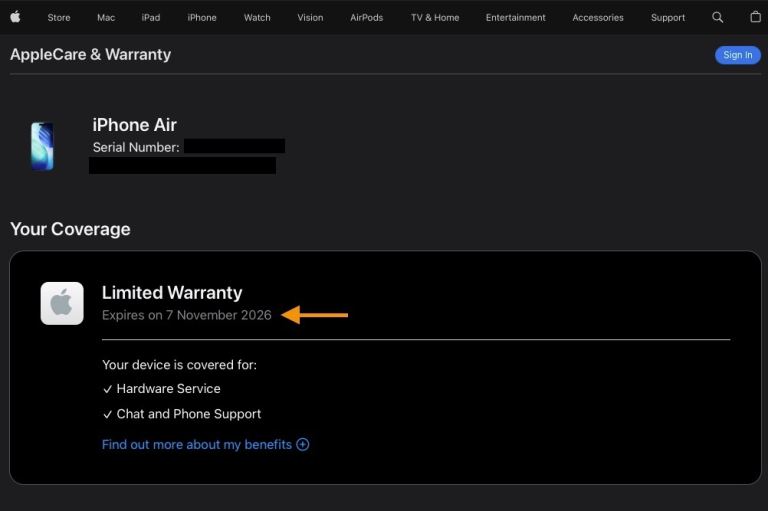Image resolution: width=768 pixels, height=511 pixels.
Task: Click the Apple logo in navigation bar
Action: pos(15,17)
